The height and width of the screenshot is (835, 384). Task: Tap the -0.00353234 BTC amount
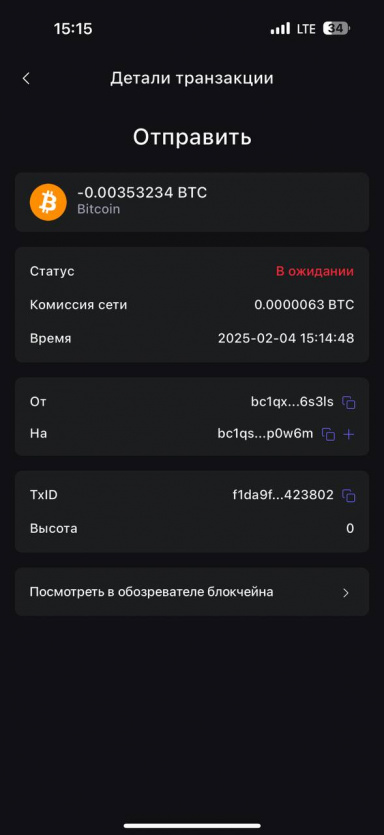[142, 193]
